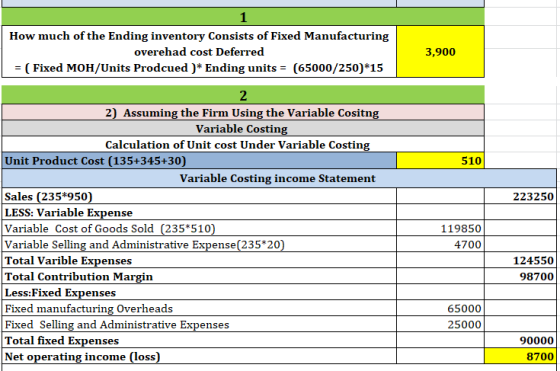560x371 pixels.
Task: Click the yellow cell showing 3,900
Action: 440,51
